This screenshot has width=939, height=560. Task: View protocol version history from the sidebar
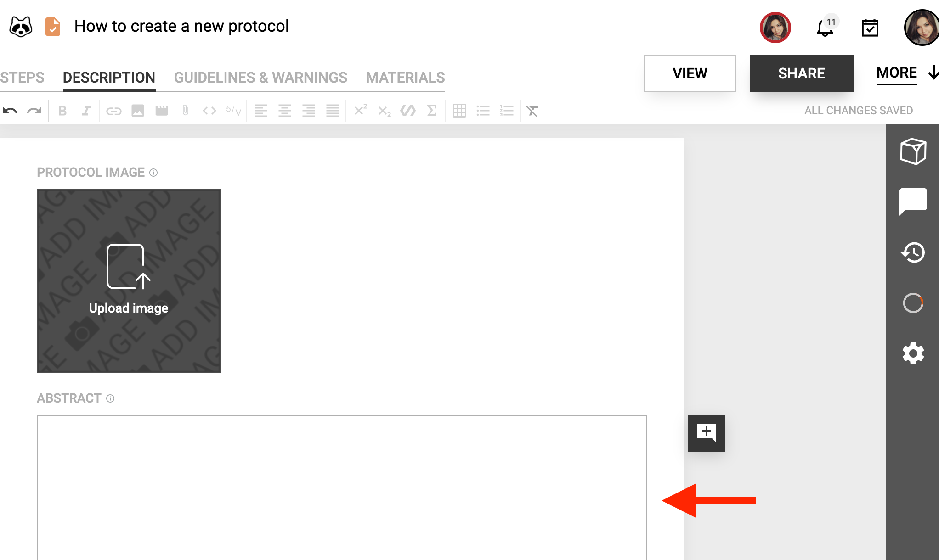(x=913, y=253)
